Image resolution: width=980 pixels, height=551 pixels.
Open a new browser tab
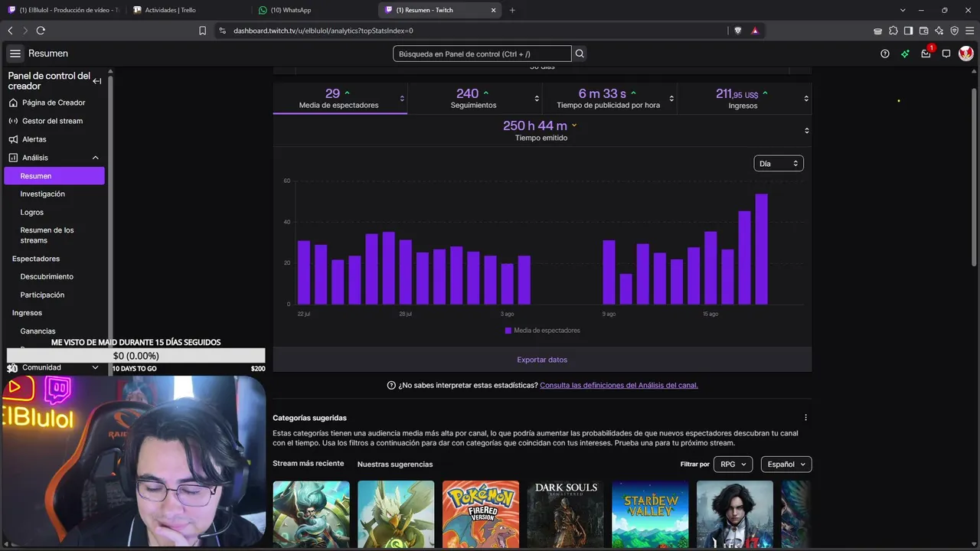click(x=512, y=10)
